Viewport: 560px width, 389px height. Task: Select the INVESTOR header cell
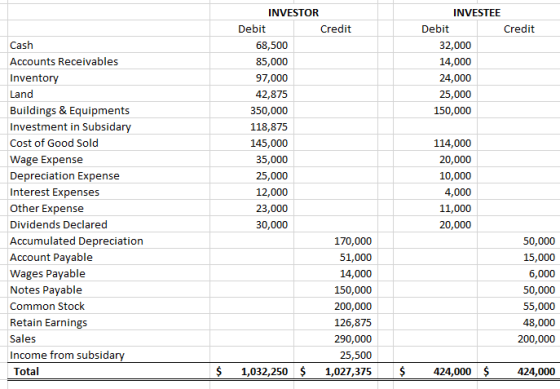[x=293, y=13]
